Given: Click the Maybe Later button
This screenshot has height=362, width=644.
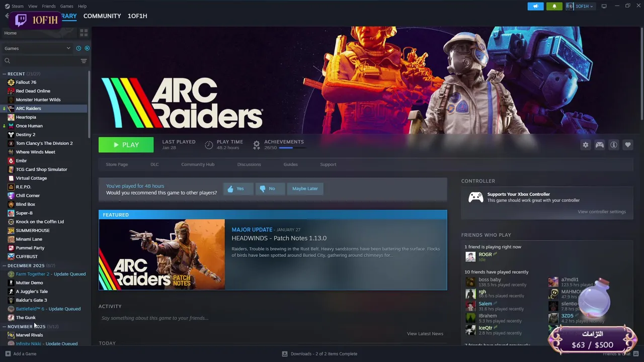Looking at the screenshot, I should [305, 189].
